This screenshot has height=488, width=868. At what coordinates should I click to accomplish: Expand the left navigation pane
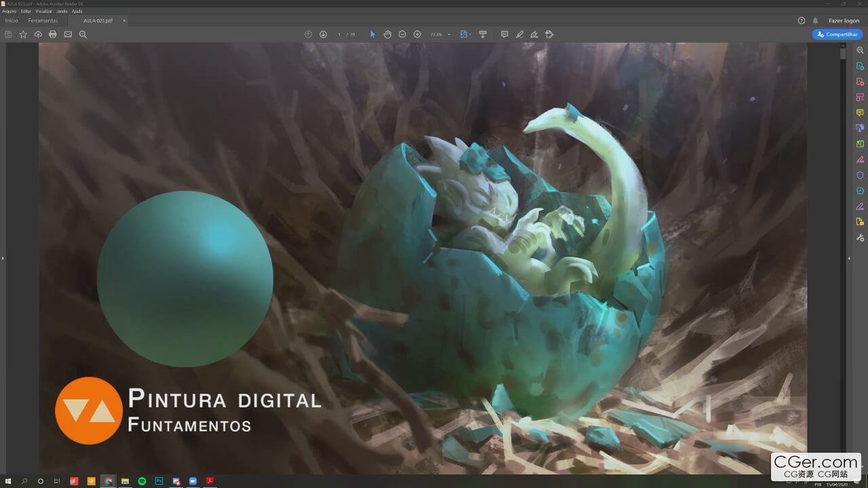(x=3, y=258)
